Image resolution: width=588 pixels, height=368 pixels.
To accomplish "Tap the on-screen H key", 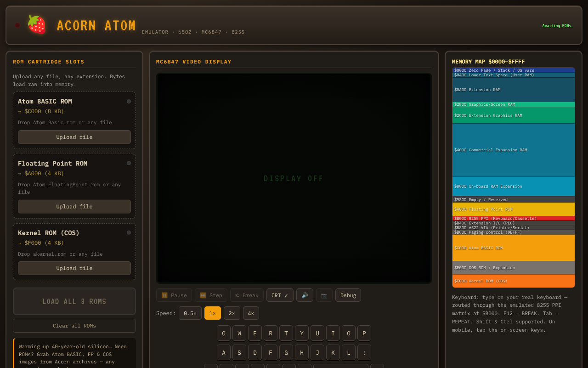I will point(302,352).
